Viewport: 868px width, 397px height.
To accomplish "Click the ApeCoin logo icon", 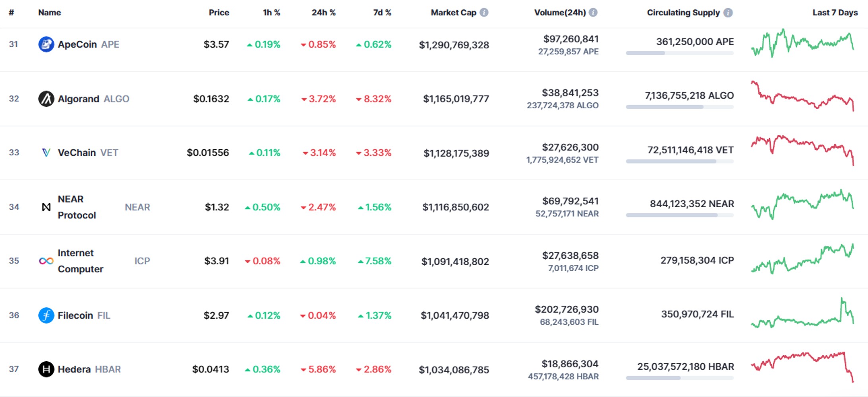I will [46, 44].
